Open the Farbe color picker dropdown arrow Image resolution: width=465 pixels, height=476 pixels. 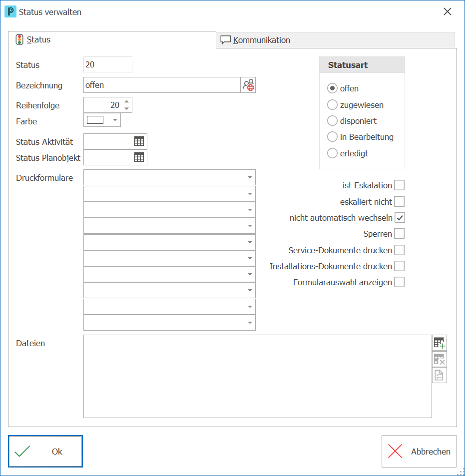coord(115,120)
